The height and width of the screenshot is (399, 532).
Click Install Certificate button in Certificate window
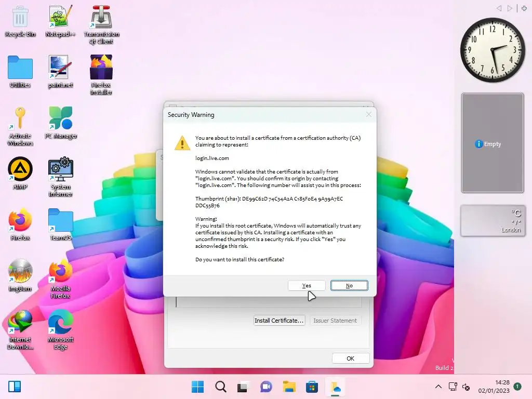[279, 321]
